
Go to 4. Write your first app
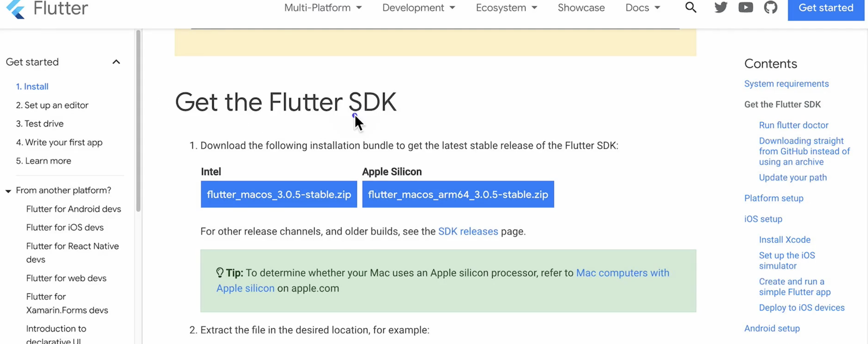pos(59,142)
